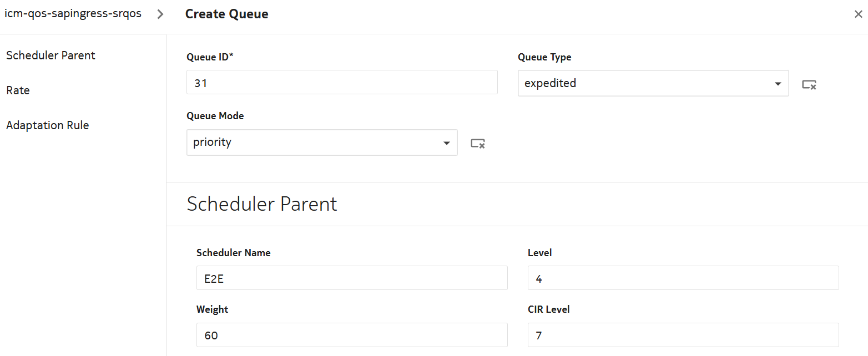The image size is (868, 356).
Task: Jump to Scheduler Parent in sidebar
Action: [x=51, y=55]
